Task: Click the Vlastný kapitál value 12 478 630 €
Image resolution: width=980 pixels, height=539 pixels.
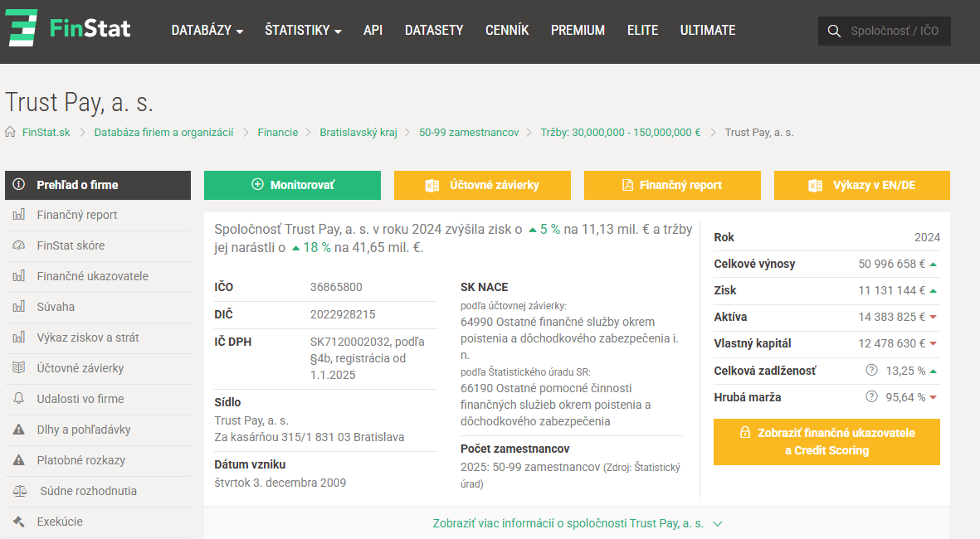Action: pyautogui.click(x=891, y=343)
